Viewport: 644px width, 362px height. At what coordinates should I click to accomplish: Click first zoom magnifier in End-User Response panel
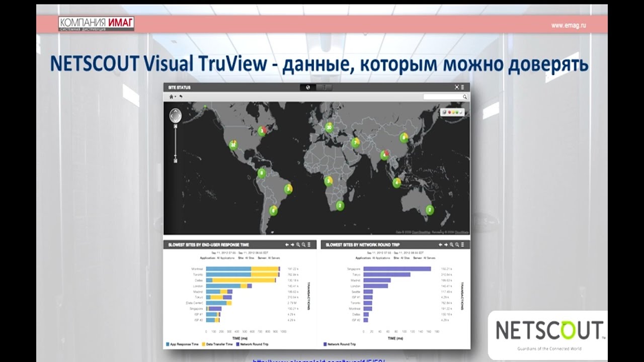pyautogui.click(x=298, y=244)
